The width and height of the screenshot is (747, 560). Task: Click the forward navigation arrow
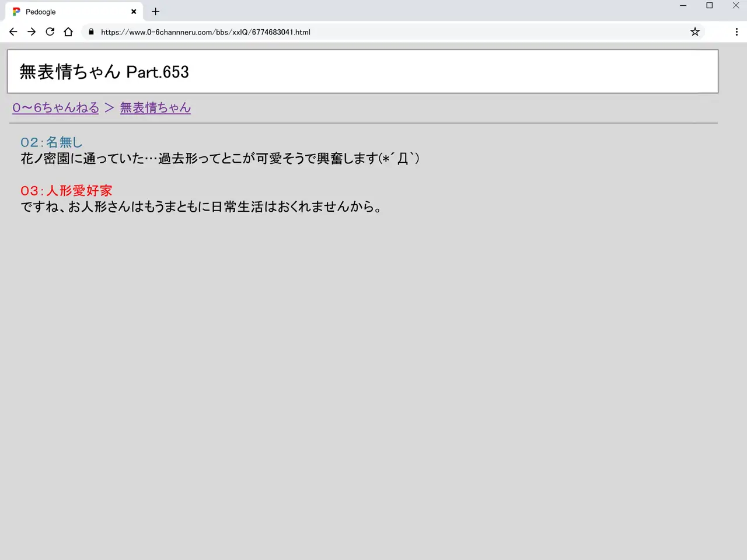click(x=32, y=32)
